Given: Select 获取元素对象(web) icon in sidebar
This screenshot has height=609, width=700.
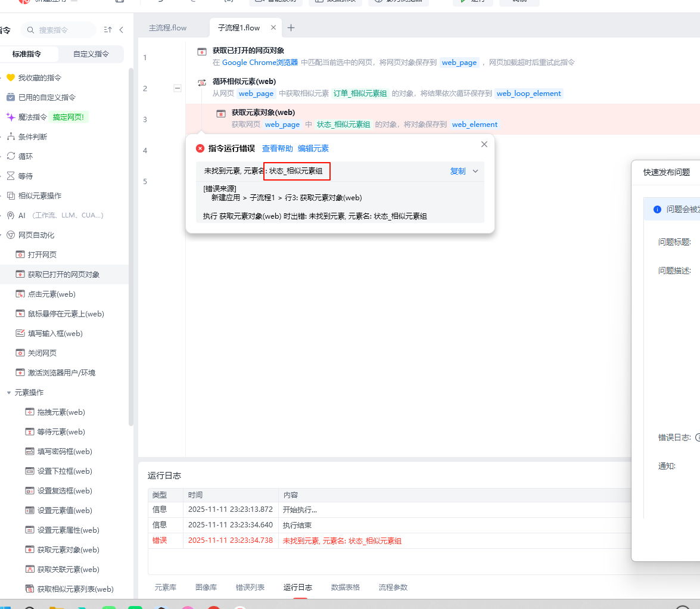Looking at the screenshot, I should 29,549.
